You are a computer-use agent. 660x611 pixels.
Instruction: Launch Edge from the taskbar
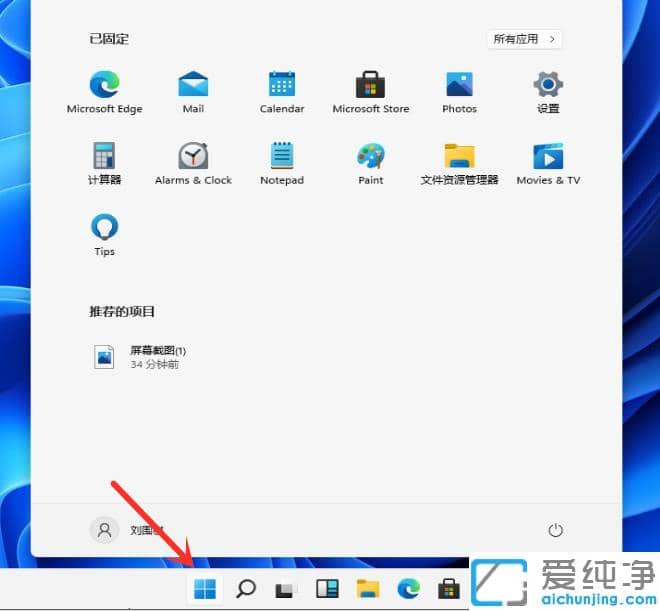click(408, 588)
